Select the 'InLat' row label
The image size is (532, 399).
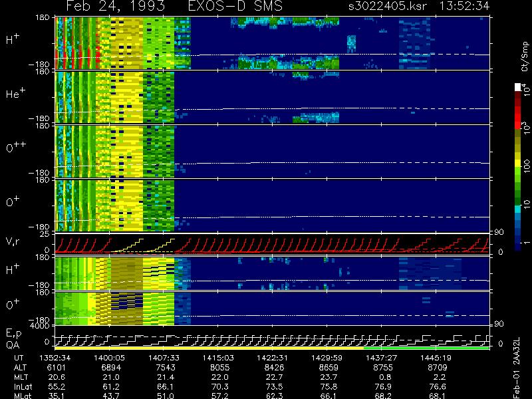pyautogui.click(x=23, y=386)
